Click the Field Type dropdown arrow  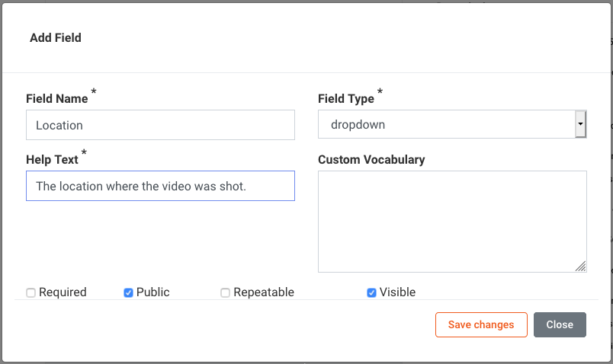pyautogui.click(x=580, y=123)
